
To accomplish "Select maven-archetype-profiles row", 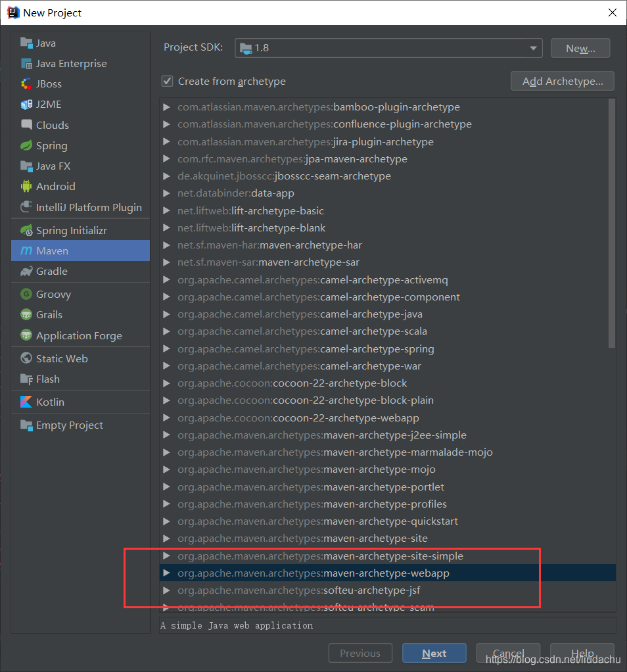I will (x=388, y=504).
